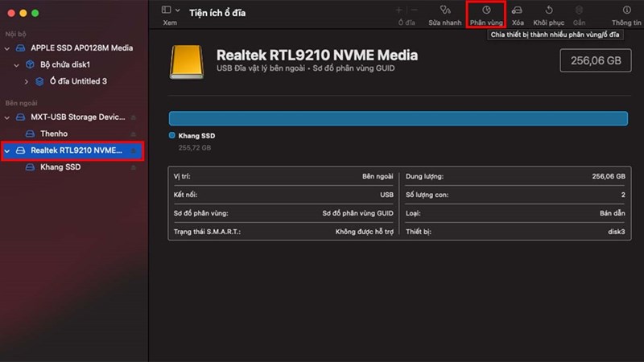Collapse the APPLE SSD AP0128M Media tree
The image size is (644, 362).
pos(8,48)
